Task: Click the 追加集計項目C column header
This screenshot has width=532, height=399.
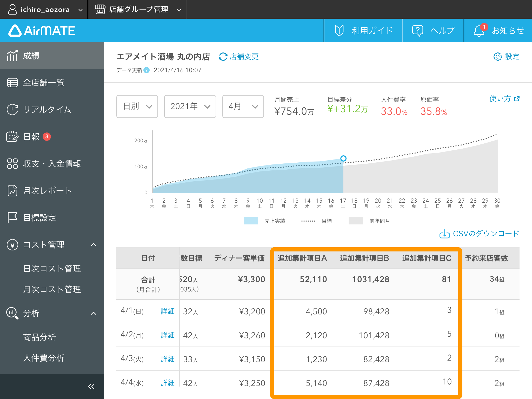Action: [427, 258]
